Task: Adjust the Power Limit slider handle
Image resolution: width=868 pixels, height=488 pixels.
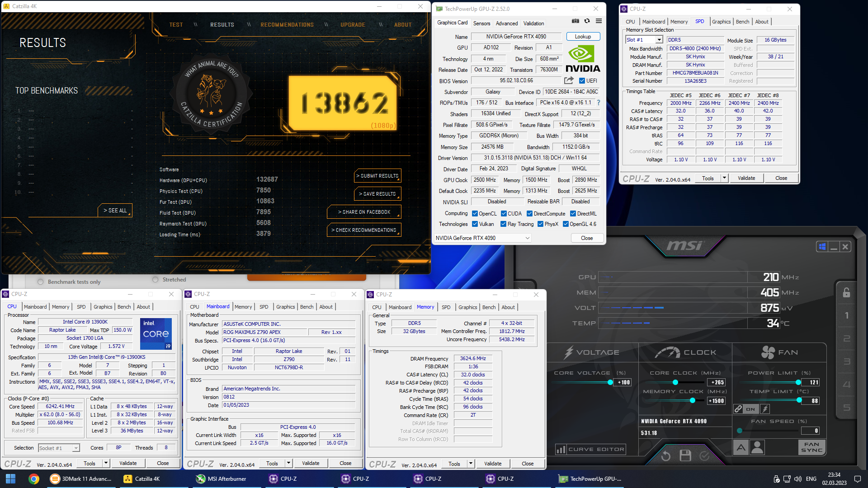Action: click(799, 382)
